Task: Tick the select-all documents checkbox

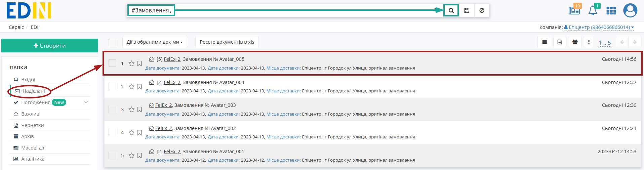Action: coord(112,42)
